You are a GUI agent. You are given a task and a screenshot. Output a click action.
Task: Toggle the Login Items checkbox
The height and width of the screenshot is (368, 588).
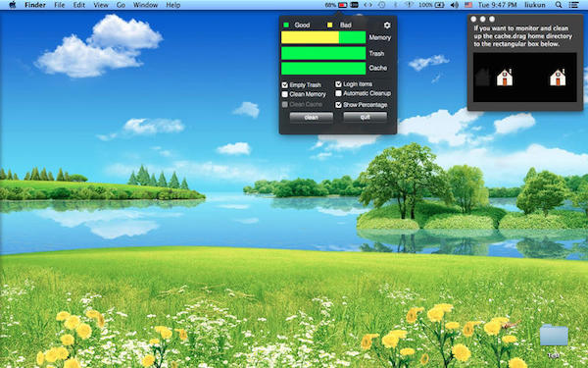(338, 84)
